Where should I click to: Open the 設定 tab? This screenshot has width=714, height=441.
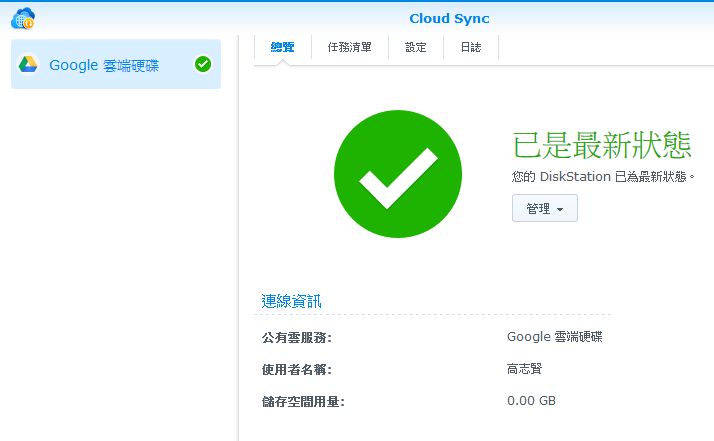pos(416,47)
